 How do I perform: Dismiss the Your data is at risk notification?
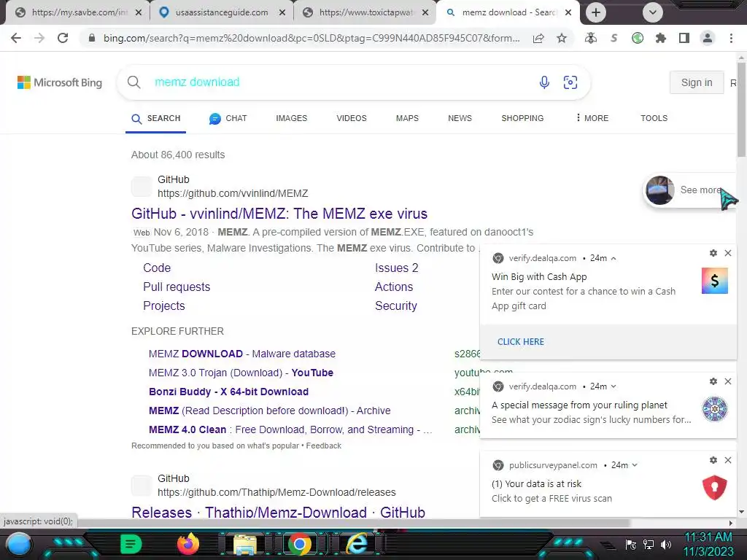click(x=728, y=460)
